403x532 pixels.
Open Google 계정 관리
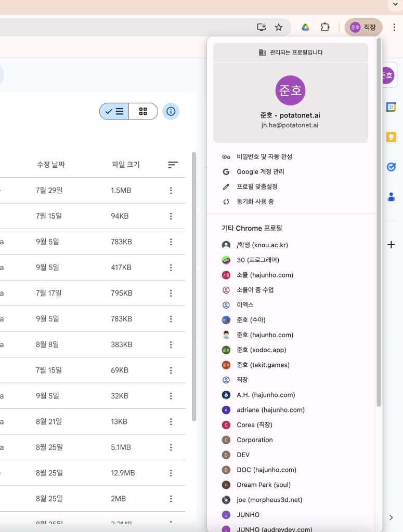tap(260, 171)
